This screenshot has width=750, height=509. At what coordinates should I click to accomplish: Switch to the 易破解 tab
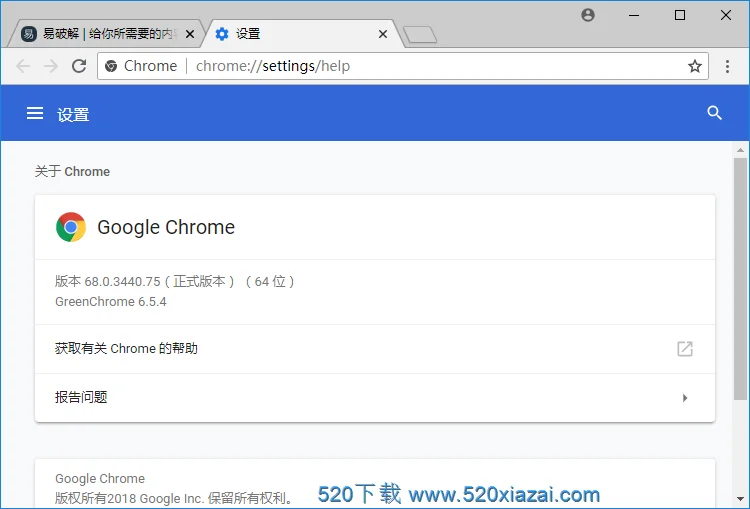[x=105, y=34]
